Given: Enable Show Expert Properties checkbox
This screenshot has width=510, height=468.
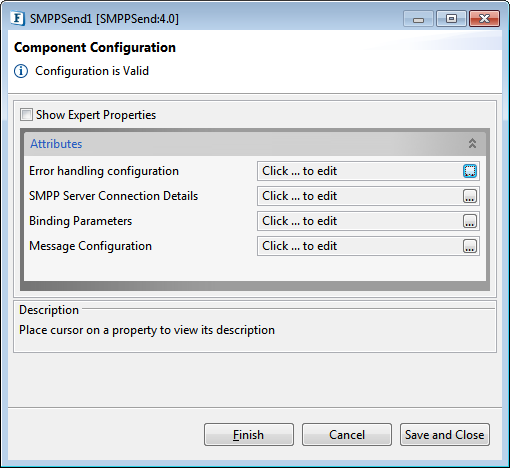Looking at the screenshot, I should click(26, 115).
